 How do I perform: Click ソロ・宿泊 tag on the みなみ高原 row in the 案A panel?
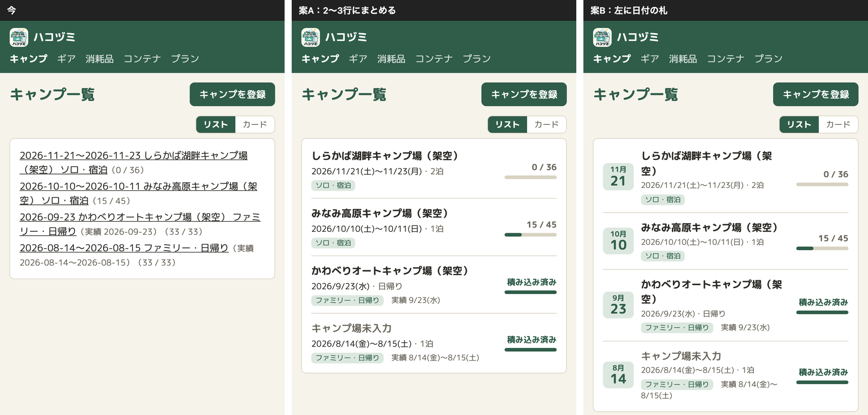click(333, 243)
